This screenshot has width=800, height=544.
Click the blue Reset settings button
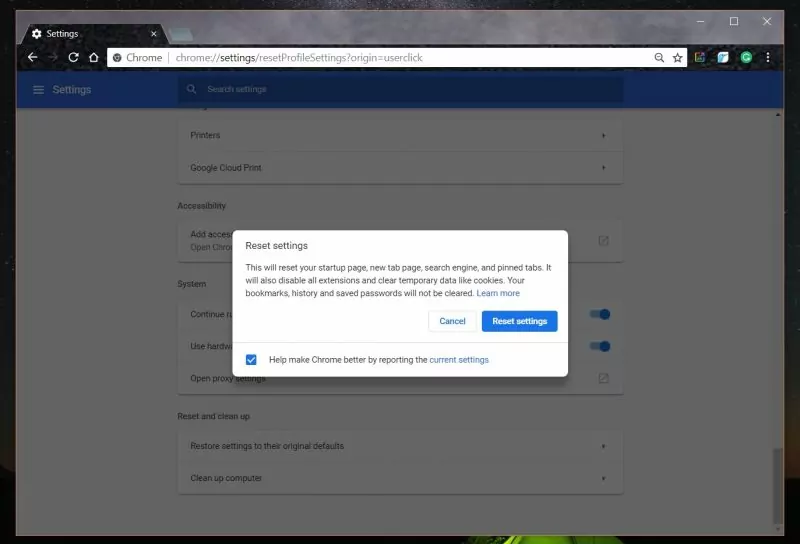tap(519, 321)
